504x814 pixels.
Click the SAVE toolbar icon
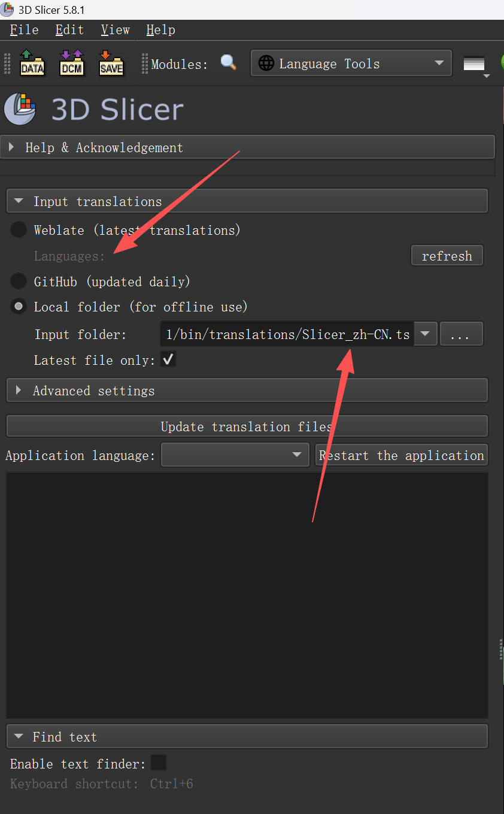point(111,63)
